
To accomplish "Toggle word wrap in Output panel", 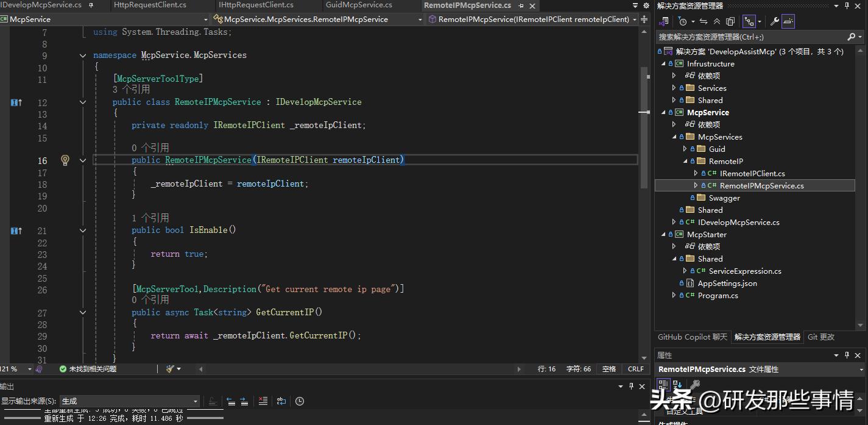I will [x=281, y=401].
